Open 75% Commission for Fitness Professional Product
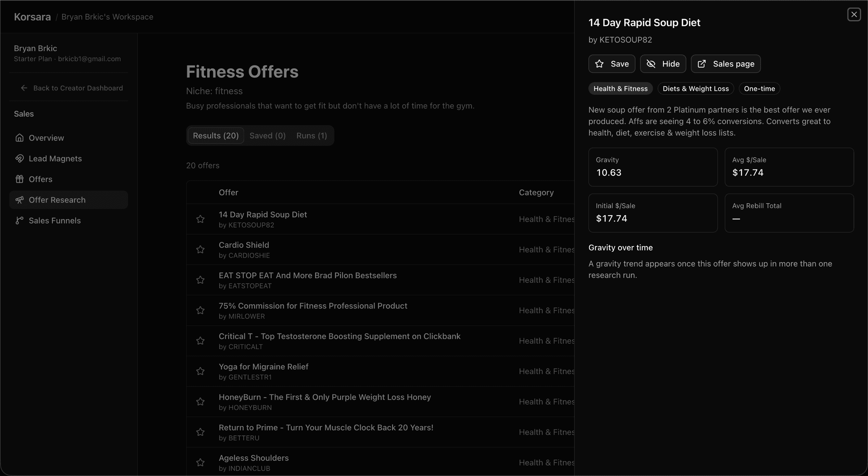 pos(380,310)
